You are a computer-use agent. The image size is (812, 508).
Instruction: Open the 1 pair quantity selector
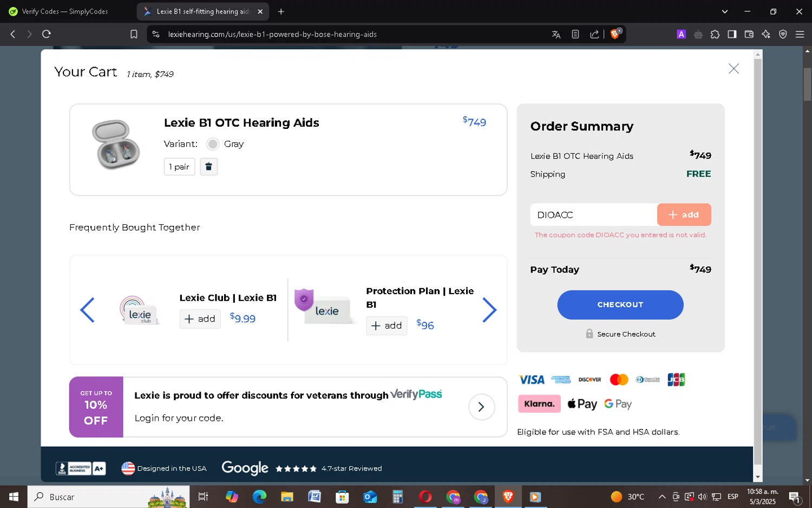coord(179,167)
